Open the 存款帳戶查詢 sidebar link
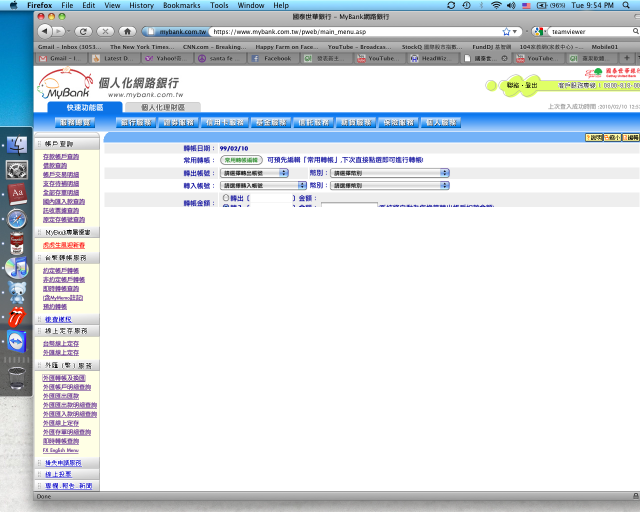The width and height of the screenshot is (640, 512). (x=61, y=157)
